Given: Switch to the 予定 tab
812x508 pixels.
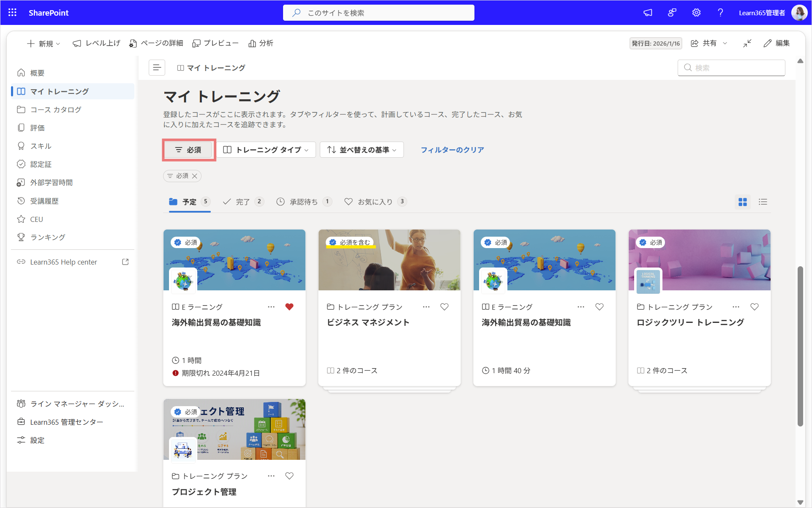Looking at the screenshot, I should tap(190, 202).
